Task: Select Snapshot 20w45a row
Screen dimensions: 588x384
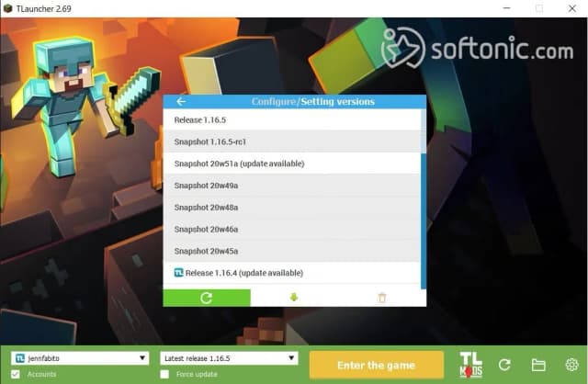Action: (292, 251)
